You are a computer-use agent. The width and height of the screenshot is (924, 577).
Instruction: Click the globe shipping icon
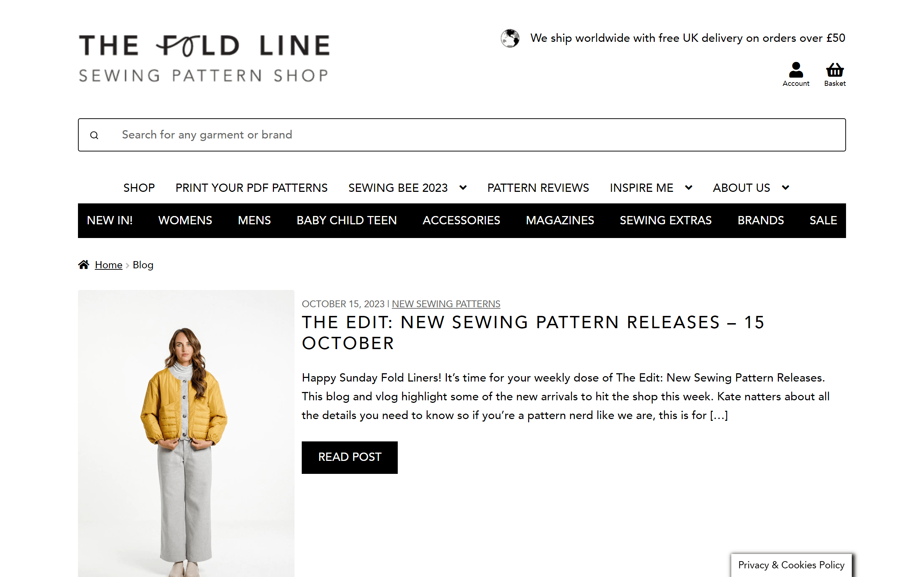tap(510, 38)
